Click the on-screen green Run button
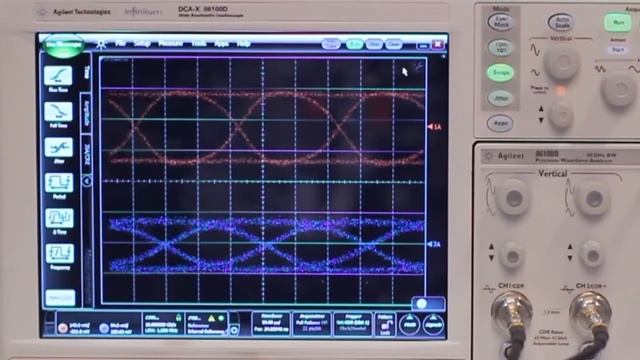640x360 pixels. point(354,44)
